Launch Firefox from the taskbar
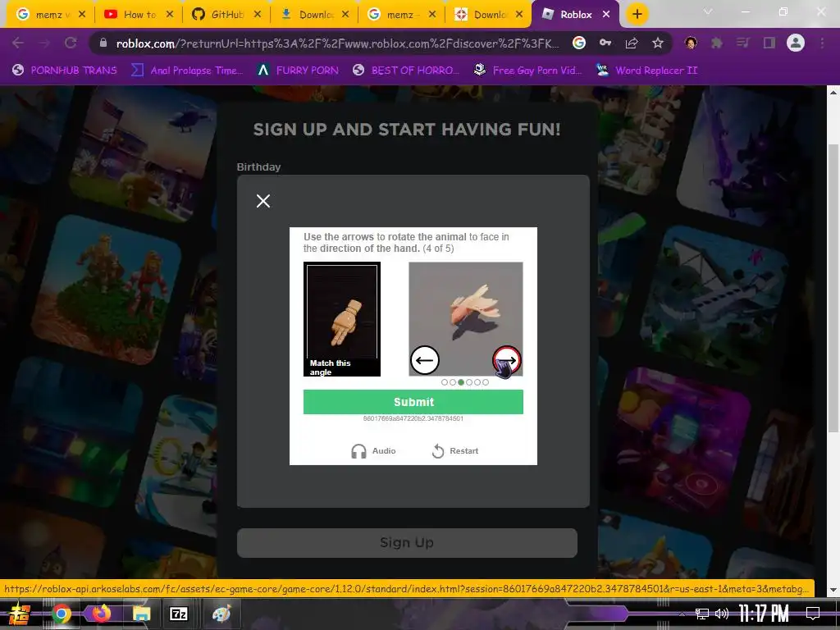The height and width of the screenshot is (630, 840). [x=101, y=614]
